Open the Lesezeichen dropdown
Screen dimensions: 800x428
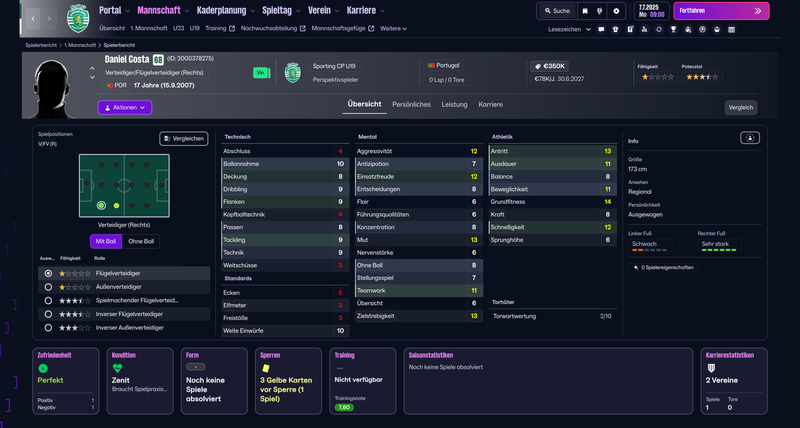tap(569, 30)
